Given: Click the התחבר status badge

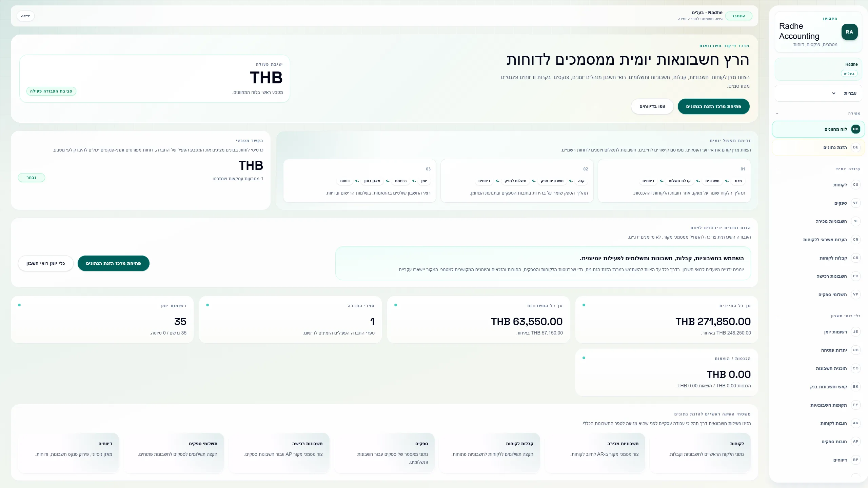Looking at the screenshot, I should pyautogui.click(x=738, y=16).
